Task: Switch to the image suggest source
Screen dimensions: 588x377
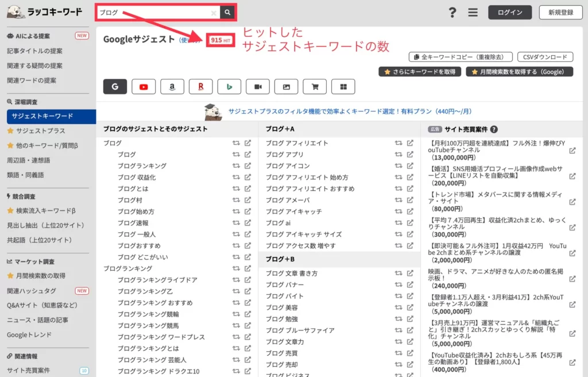Action: tap(286, 87)
